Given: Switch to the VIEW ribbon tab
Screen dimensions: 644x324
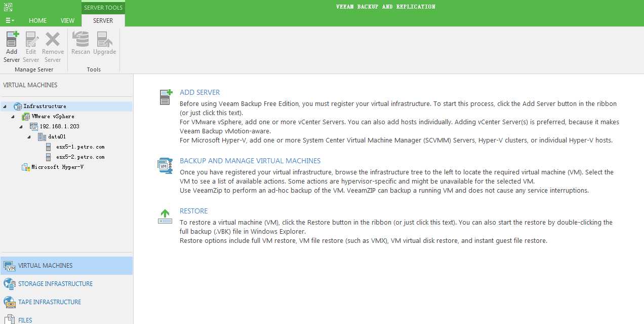Looking at the screenshot, I should click(68, 21).
